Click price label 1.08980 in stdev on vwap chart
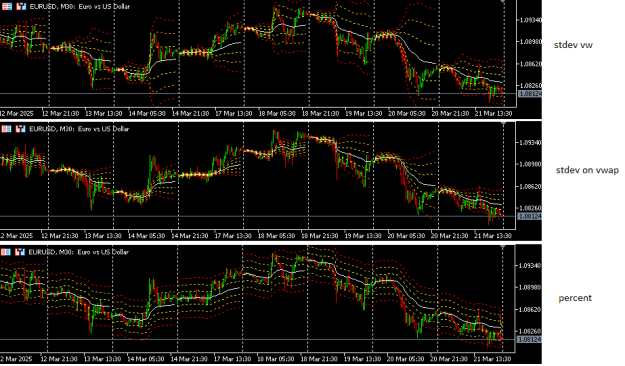625x366 pixels. pyautogui.click(x=530, y=164)
